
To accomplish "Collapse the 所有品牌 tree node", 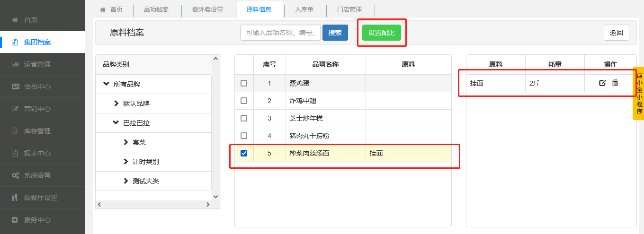I will 106,84.
